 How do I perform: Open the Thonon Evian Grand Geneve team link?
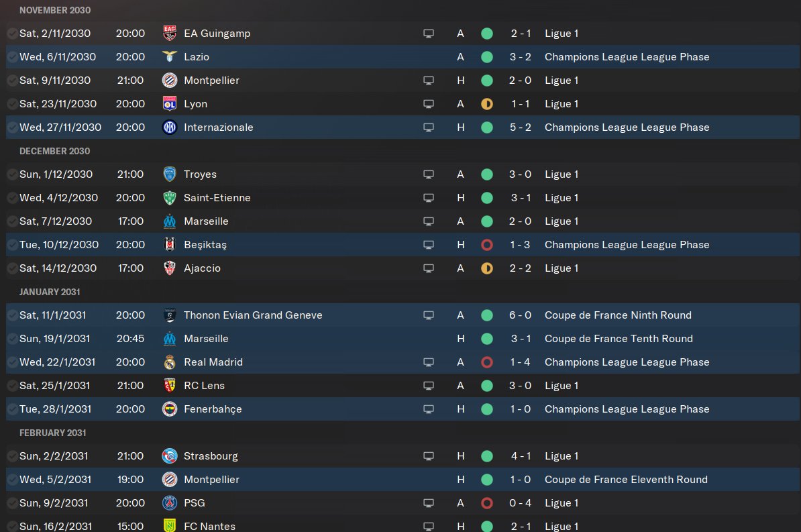pyautogui.click(x=253, y=315)
